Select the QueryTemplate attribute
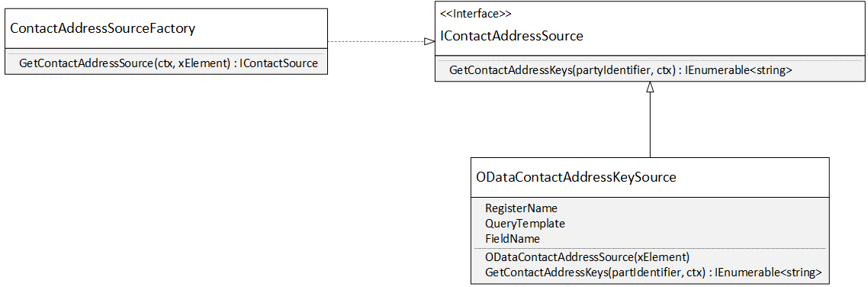 point(525,224)
